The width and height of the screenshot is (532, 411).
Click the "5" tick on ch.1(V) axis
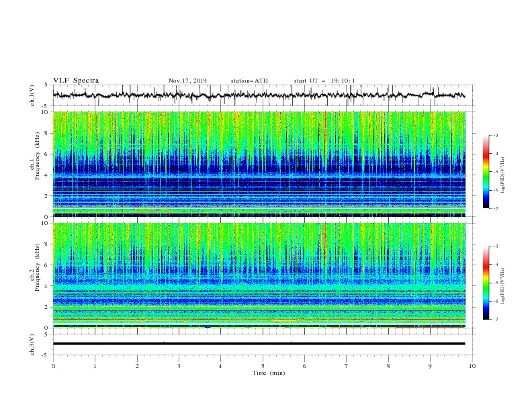click(x=46, y=85)
